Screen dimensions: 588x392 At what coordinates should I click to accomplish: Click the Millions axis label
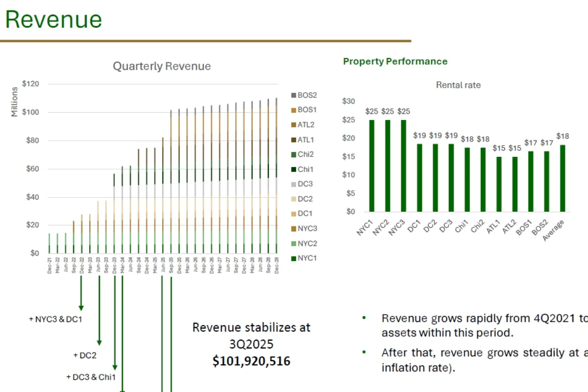click(14, 102)
